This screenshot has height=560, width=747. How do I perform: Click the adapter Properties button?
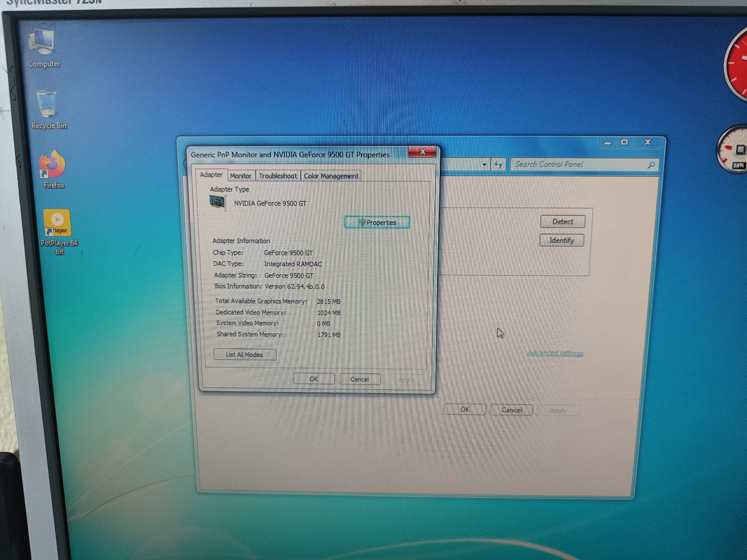377,223
